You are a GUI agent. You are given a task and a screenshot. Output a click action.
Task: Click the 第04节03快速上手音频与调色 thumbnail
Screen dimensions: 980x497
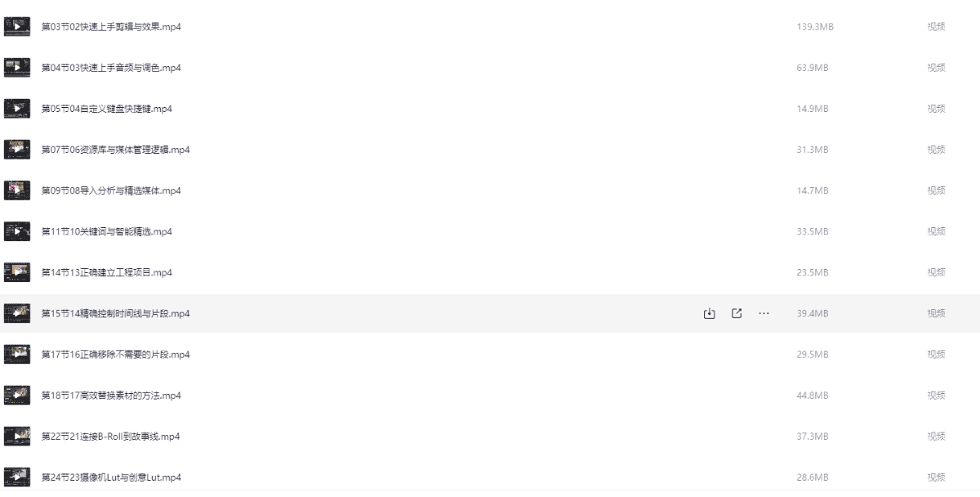17,68
